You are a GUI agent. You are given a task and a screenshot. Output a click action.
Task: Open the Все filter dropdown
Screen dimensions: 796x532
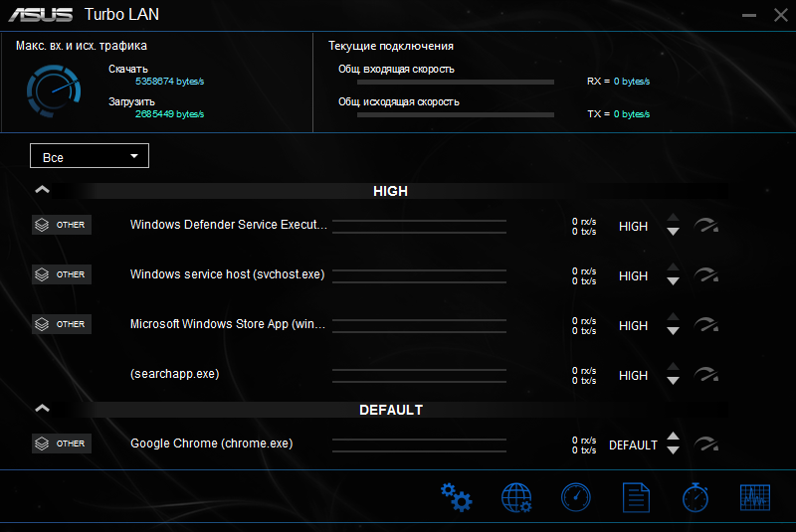point(90,156)
